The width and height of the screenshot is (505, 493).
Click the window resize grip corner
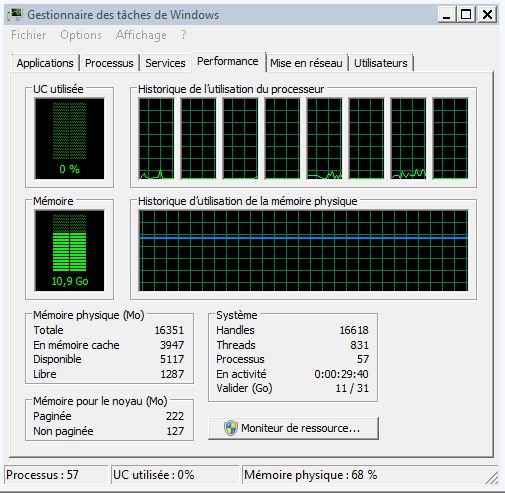point(492,478)
